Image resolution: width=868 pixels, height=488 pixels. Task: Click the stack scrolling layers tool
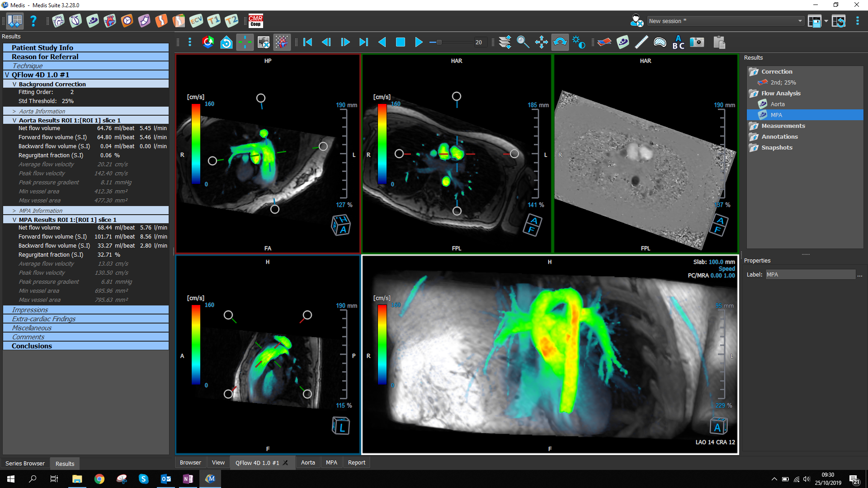pyautogui.click(x=505, y=42)
